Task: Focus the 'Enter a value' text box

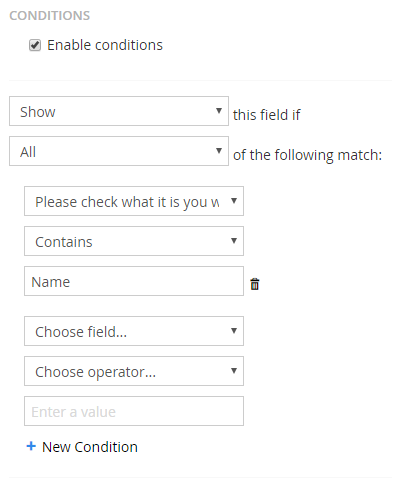Action: 134,411
